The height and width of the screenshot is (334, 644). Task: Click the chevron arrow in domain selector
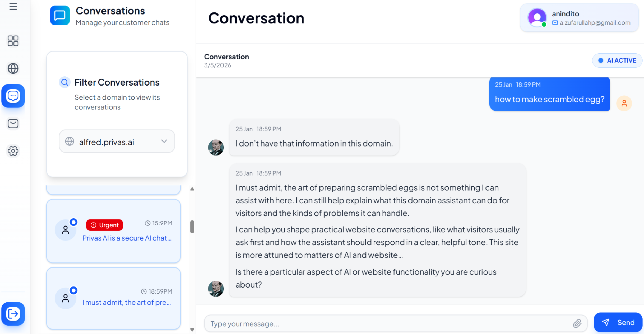[x=164, y=141]
